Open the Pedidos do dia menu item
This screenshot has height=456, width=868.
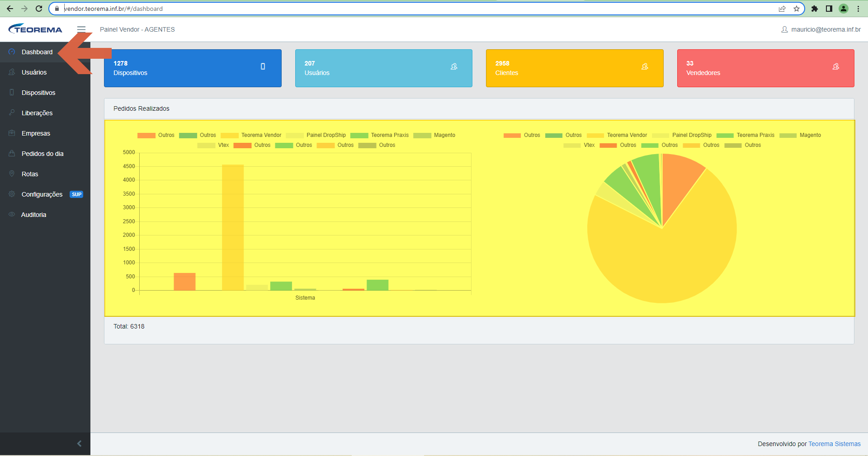(x=45, y=154)
